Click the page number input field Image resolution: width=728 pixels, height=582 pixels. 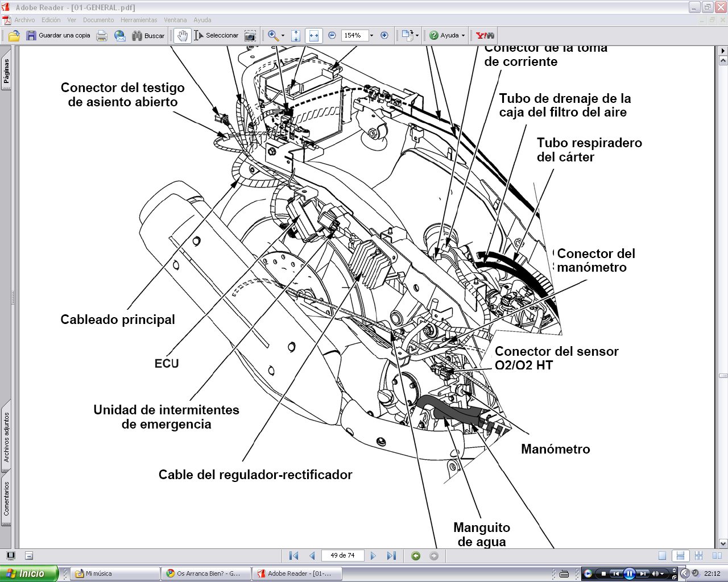pyautogui.click(x=342, y=555)
